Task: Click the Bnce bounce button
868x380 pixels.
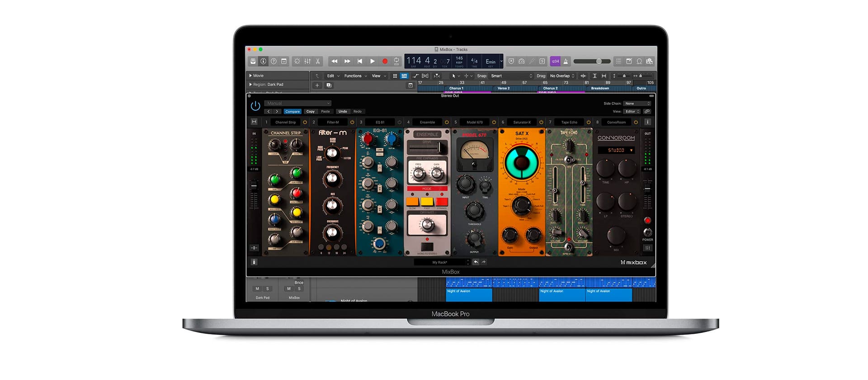Action: [x=299, y=282]
